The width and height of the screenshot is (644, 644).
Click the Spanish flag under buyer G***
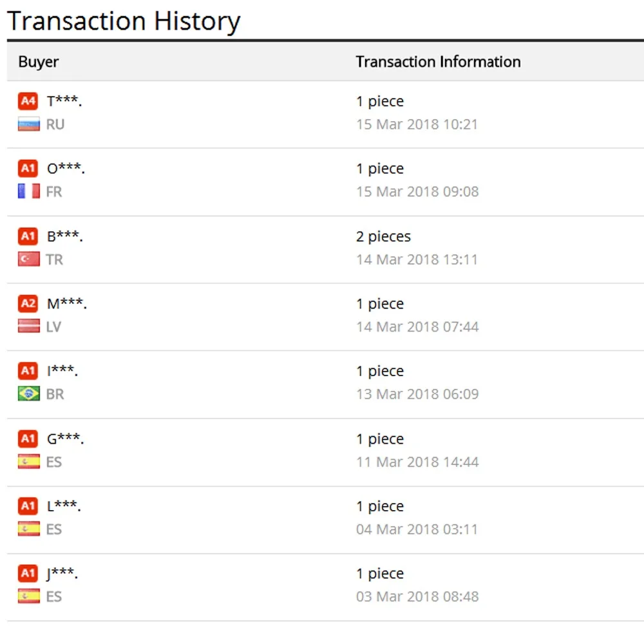click(x=29, y=462)
